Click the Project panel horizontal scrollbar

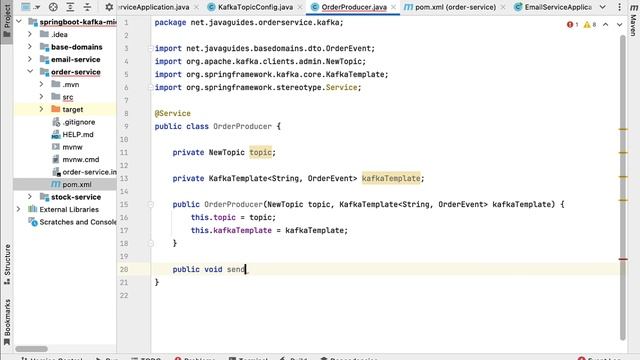[x=31, y=349]
